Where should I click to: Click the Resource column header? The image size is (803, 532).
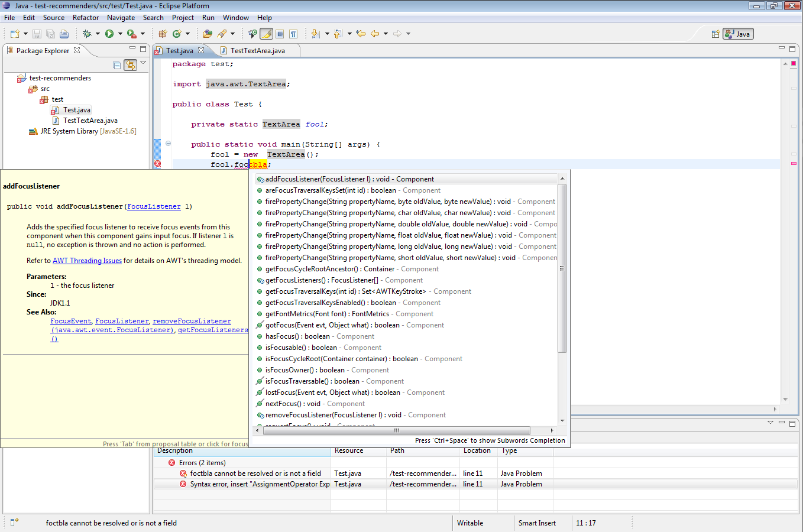click(x=348, y=450)
